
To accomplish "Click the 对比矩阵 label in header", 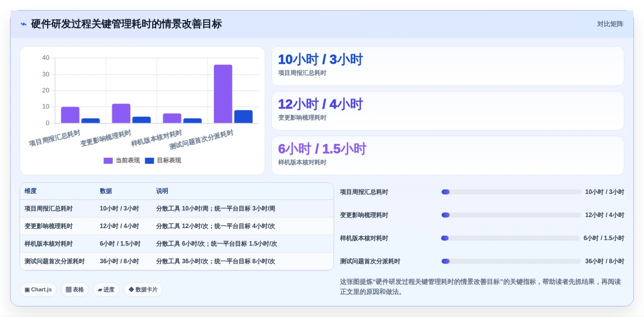I will (x=610, y=24).
